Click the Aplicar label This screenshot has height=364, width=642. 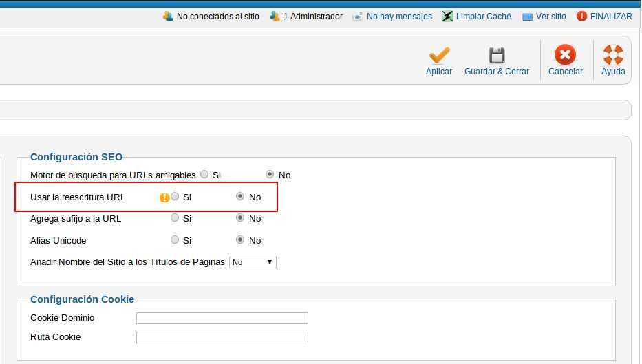(439, 72)
